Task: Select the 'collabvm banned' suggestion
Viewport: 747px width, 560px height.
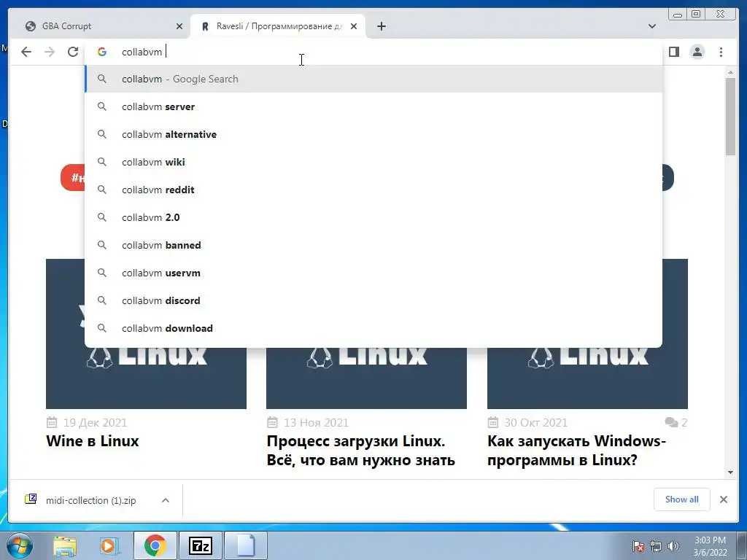Action: (373, 245)
